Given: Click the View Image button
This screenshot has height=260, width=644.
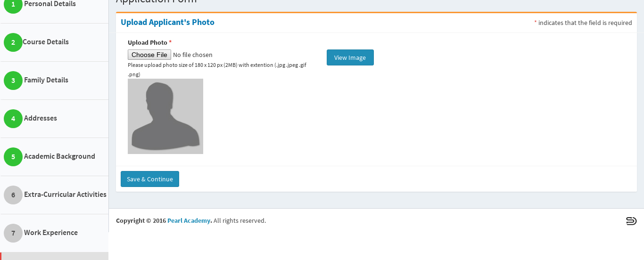Looking at the screenshot, I should click(x=350, y=57).
